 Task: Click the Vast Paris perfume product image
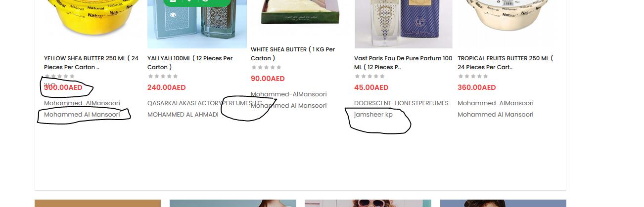click(x=404, y=24)
